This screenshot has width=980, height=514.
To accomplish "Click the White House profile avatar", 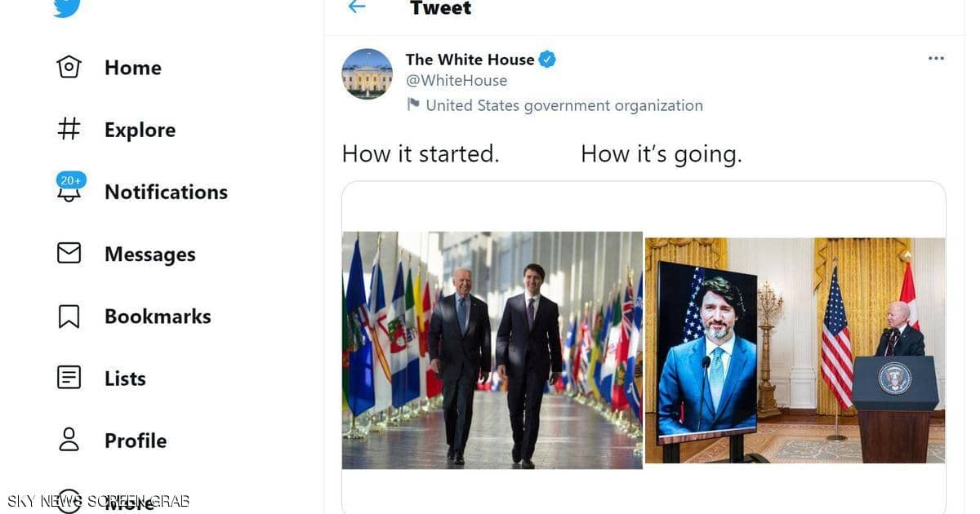I will click(x=367, y=73).
